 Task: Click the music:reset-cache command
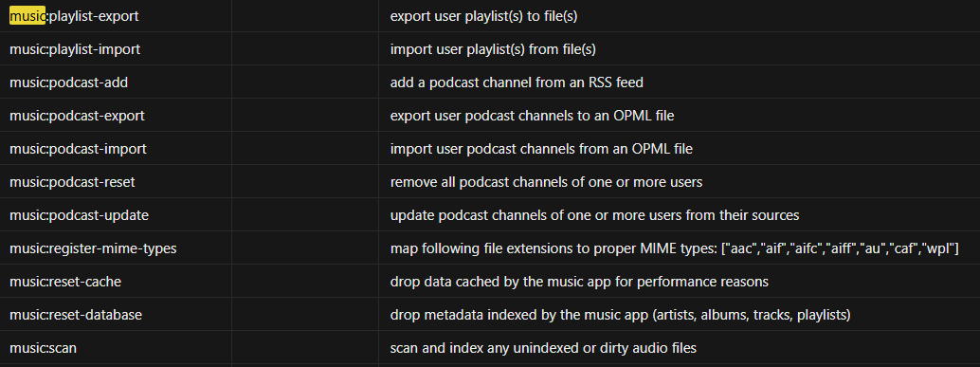(x=65, y=282)
